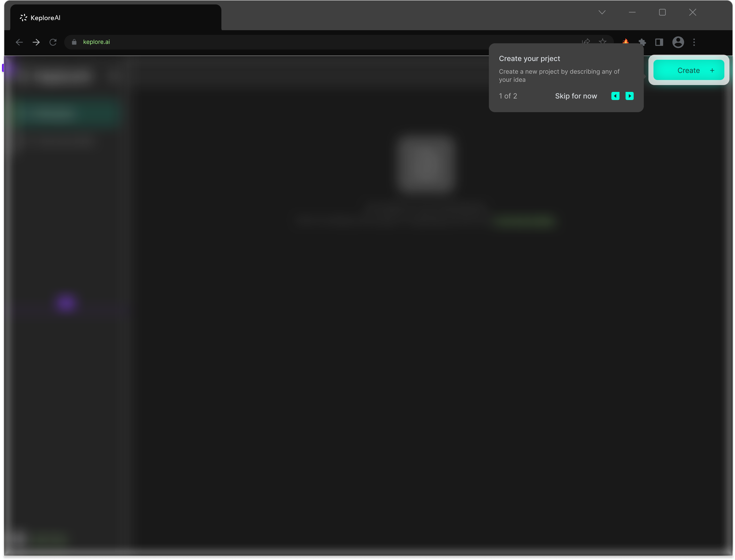
Task: Navigate back using the back arrow
Action: click(19, 42)
